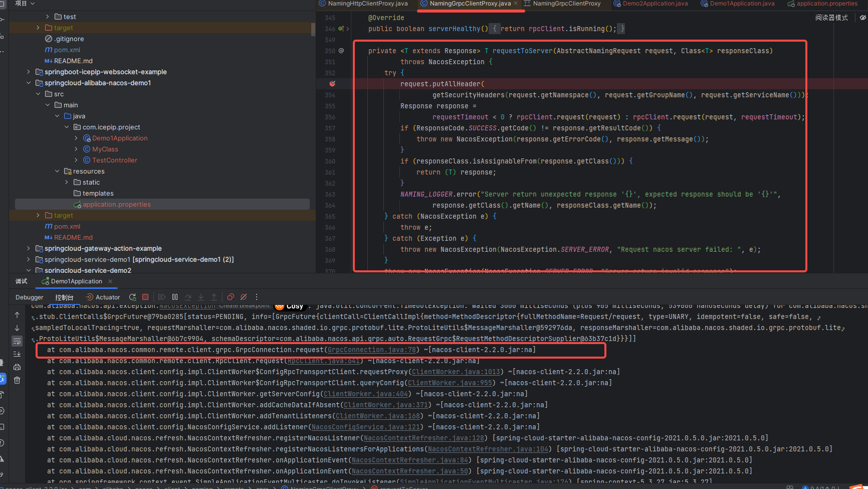Clear all console output
Viewport: 868px width, 489px height.
pyautogui.click(x=17, y=380)
